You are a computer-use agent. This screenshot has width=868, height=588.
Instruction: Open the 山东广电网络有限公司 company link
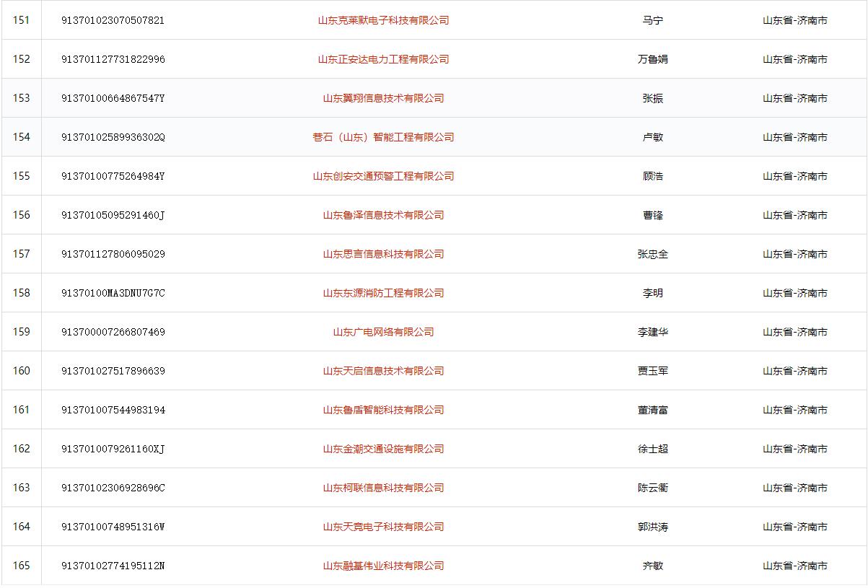click(x=383, y=332)
